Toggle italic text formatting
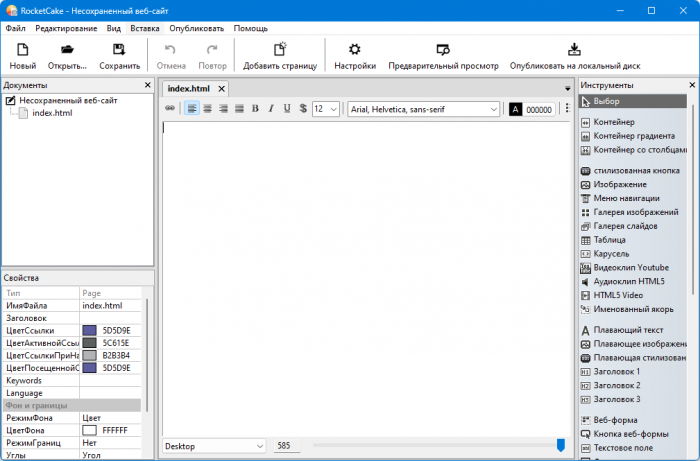The width and height of the screenshot is (700, 461). pos(271,109)
